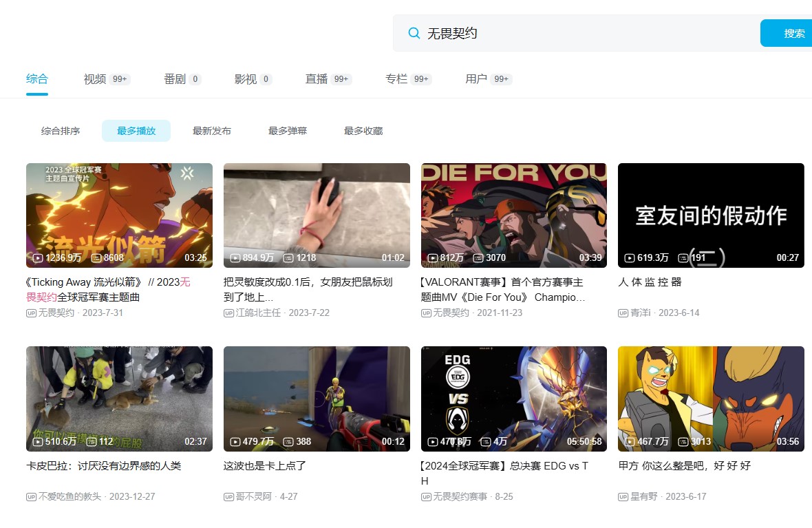The image size is (812, 528).
Task: Open the 流光似箭 video thumbnail
Action: pyautogui.click(x=119, y=215)
